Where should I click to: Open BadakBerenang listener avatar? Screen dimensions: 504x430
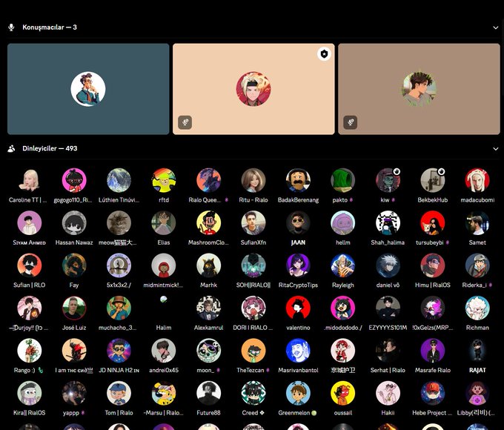pos(298,180)
